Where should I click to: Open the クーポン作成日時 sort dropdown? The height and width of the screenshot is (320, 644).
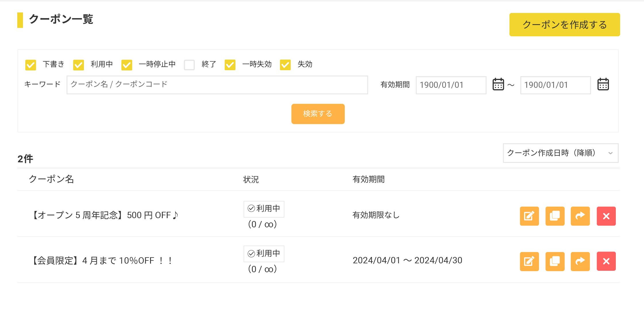click(x=560, y=153)
